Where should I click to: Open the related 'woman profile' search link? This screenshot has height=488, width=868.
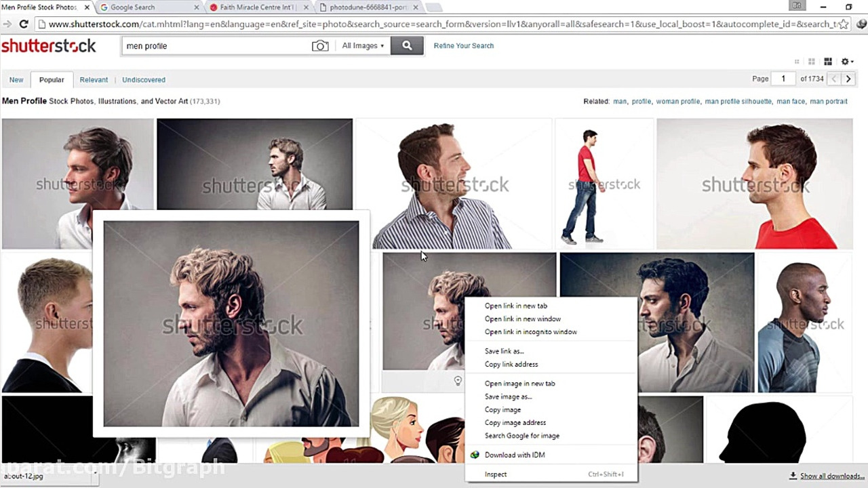pyautogui.click(x=677, y=102)
